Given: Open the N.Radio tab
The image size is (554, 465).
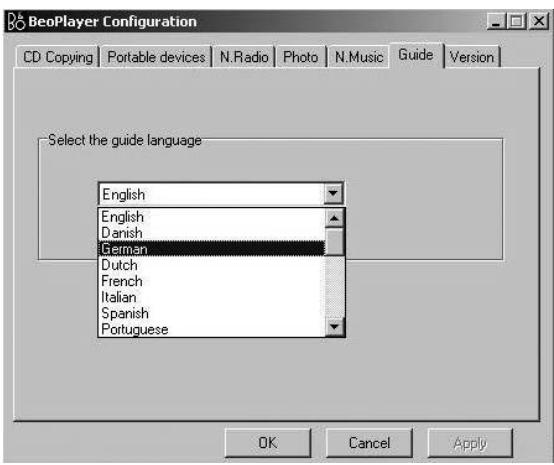Looking at the screenshot, I should [x=244, y=57].
